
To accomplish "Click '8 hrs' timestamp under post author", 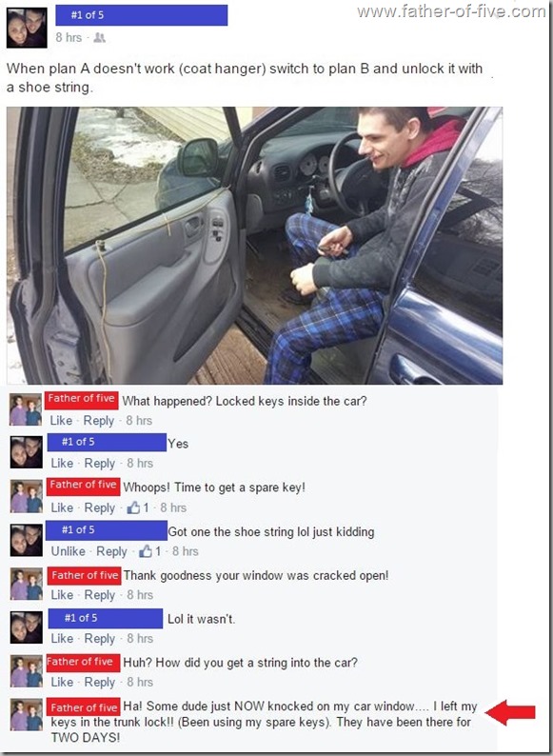I will pyautogui.click(x=69, y=37).
